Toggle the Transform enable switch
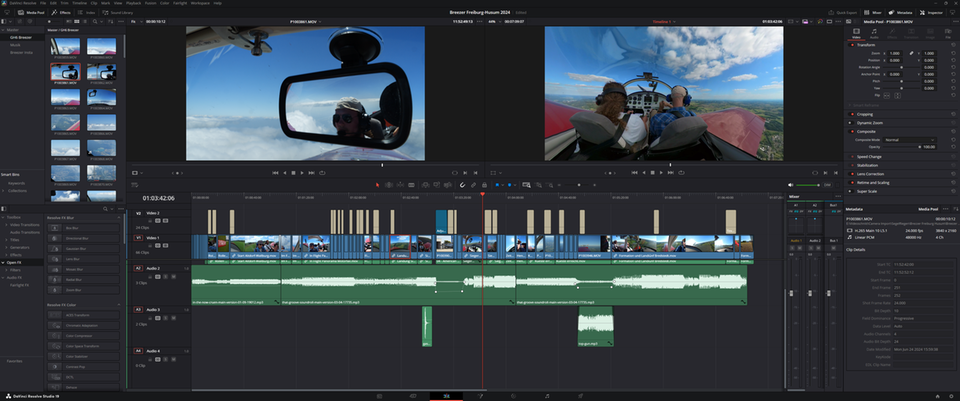The width and height of the screenshot is (960, 401). tap(852, 45)
